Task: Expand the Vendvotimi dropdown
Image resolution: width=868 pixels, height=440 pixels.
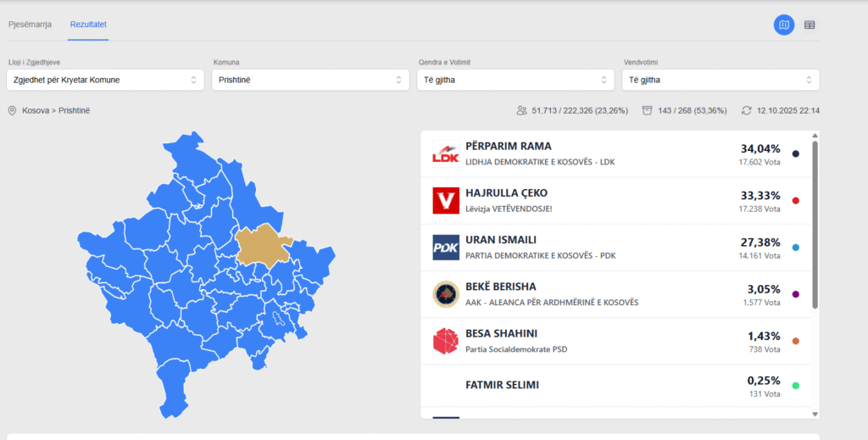Action: [x=721, y=80]
